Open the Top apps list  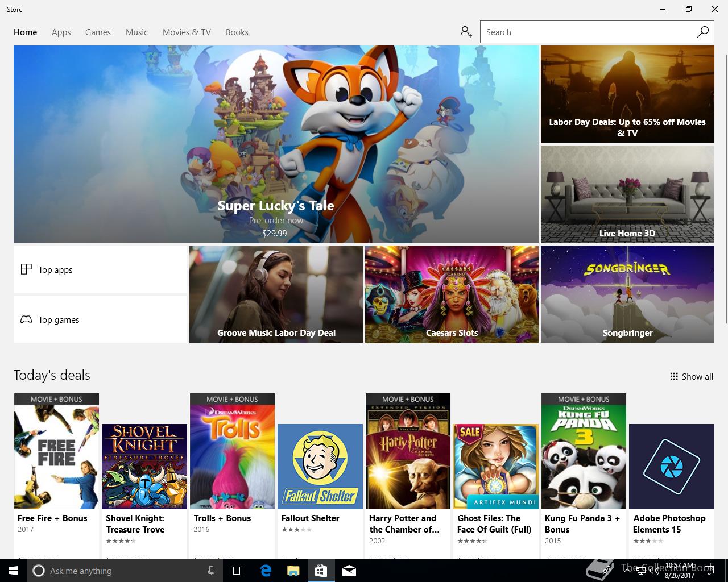pyautogui.click(x=100, y=269)
